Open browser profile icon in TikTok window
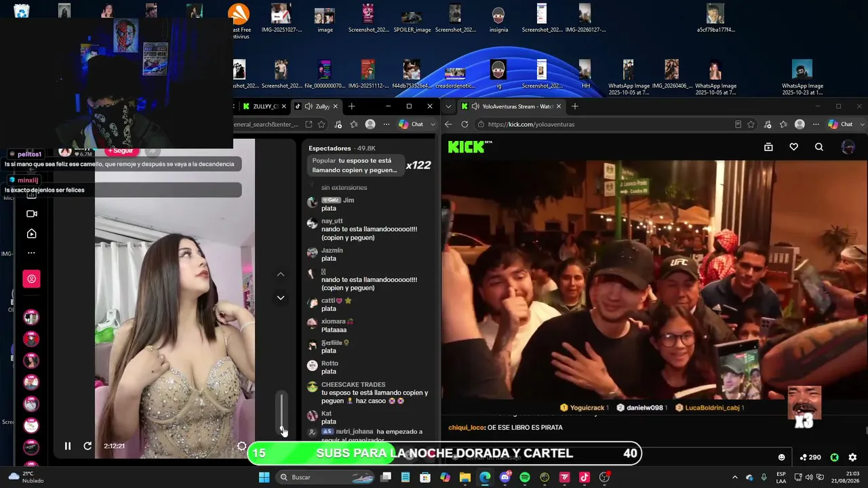 pos(370,124)
